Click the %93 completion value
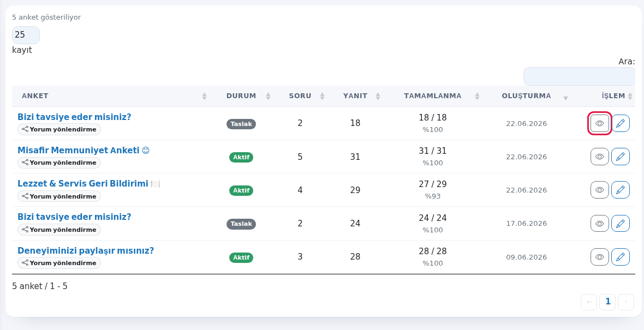This screenshot has height=330, width=644. click(433, 196)
